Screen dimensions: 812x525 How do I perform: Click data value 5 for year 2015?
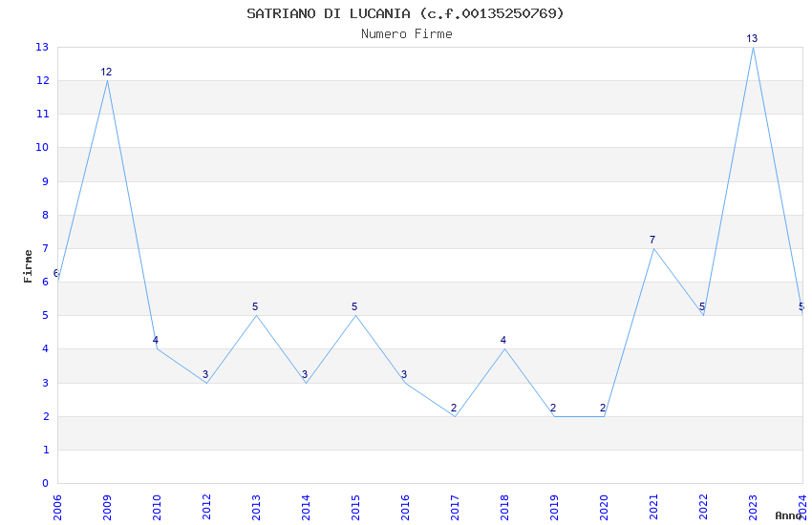tap(354, 306)
